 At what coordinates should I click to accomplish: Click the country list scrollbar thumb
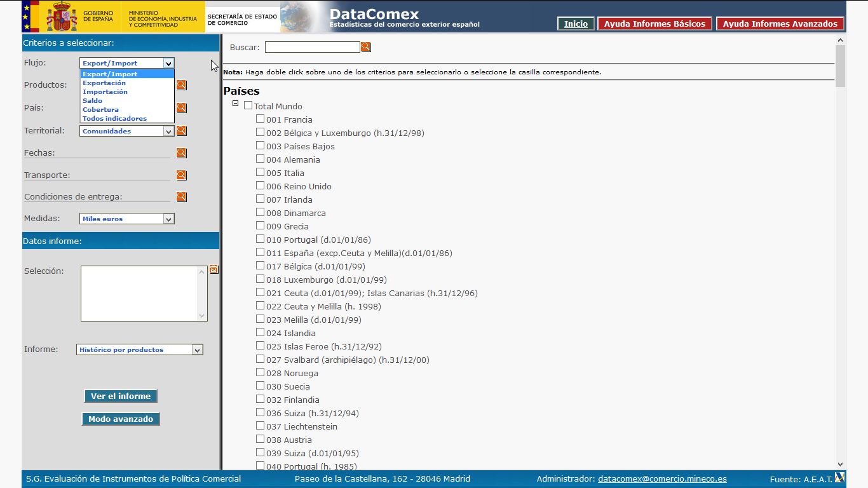pos(840,66)
